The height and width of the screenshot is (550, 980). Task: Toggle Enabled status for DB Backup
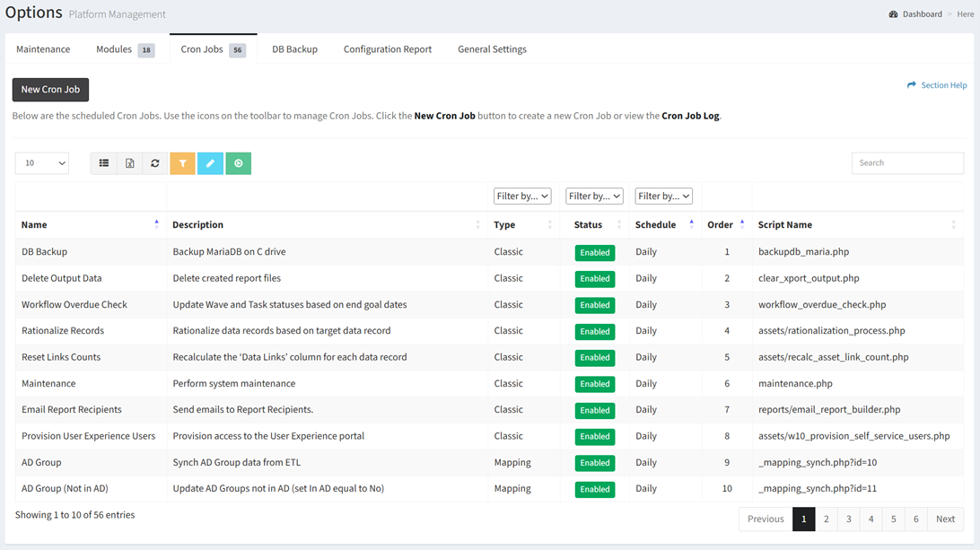594,253
